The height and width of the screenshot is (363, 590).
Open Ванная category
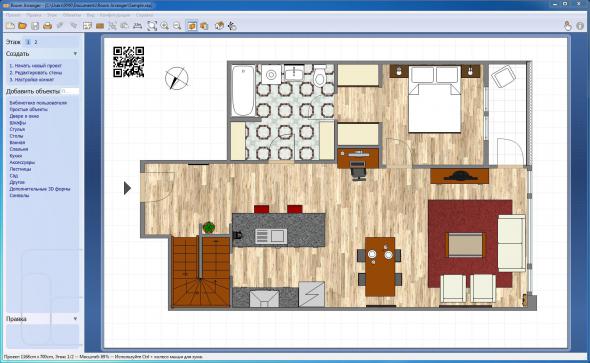pos(17,143)
